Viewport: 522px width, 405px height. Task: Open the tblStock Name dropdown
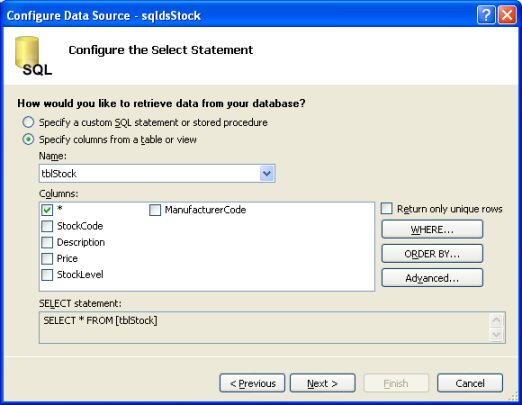(267, 173)
